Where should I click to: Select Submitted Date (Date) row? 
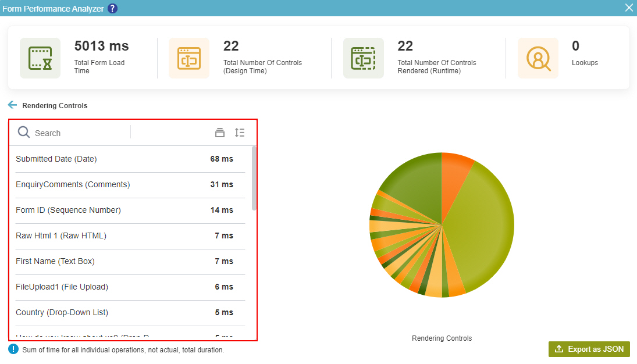(x=130, y=159)
